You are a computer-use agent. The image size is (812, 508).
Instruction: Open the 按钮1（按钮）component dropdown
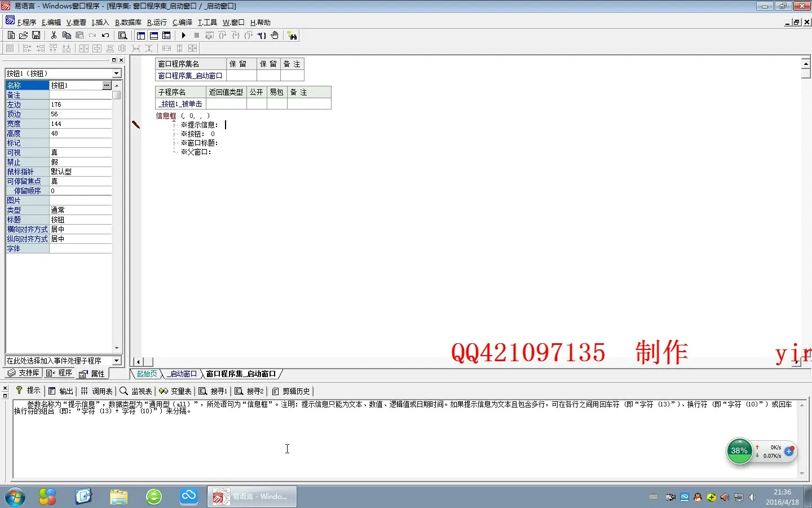[117, 73]
